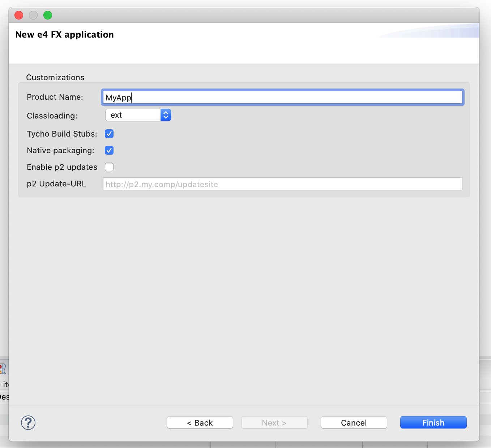Click the Customizations group label
The width and height of the screenshot is (491, 448).
coord(55,77)
